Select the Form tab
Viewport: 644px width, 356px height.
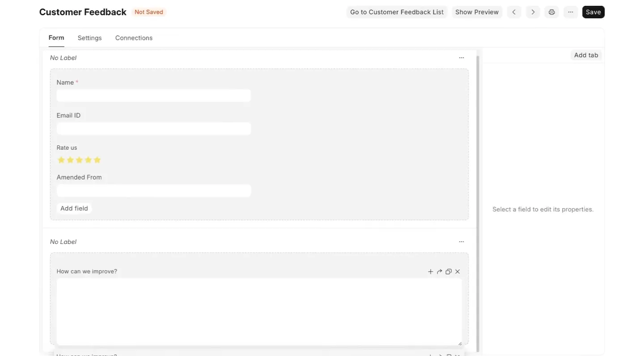point(56,38)
